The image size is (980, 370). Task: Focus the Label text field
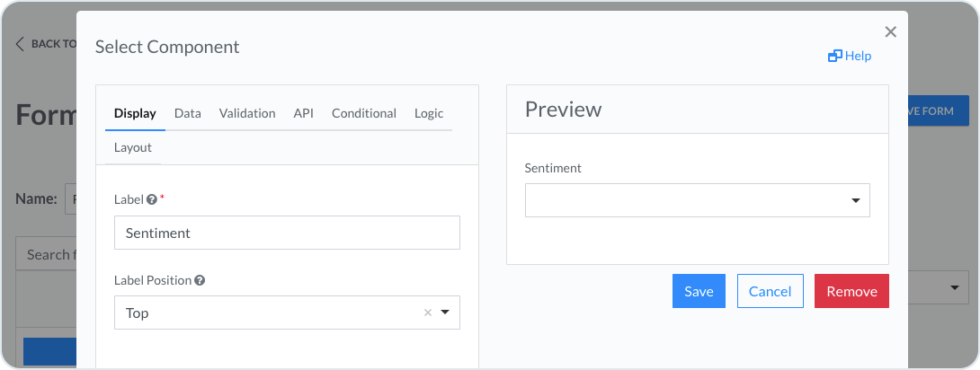287,233
